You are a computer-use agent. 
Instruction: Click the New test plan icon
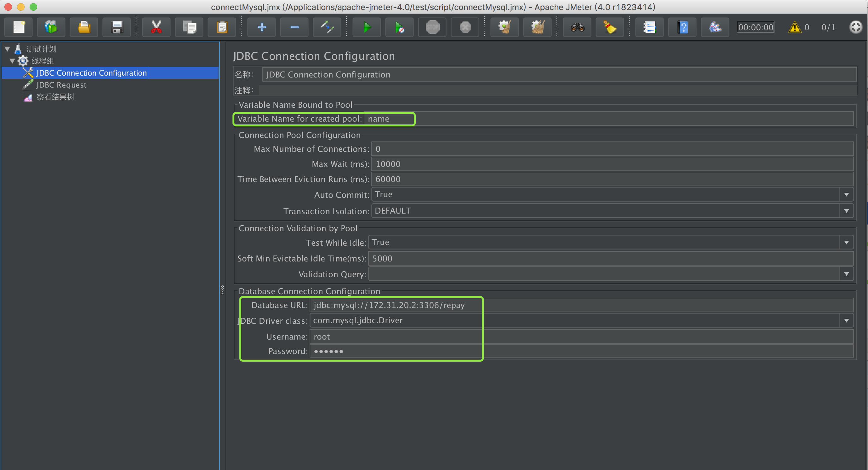19,27
